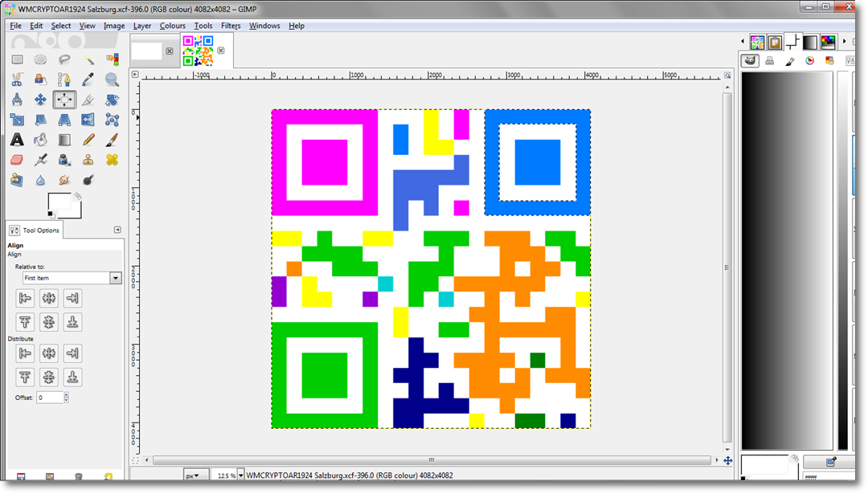This screenshot has height=494, width=868.
Task: Select the Flip tool
Action: 88,120
